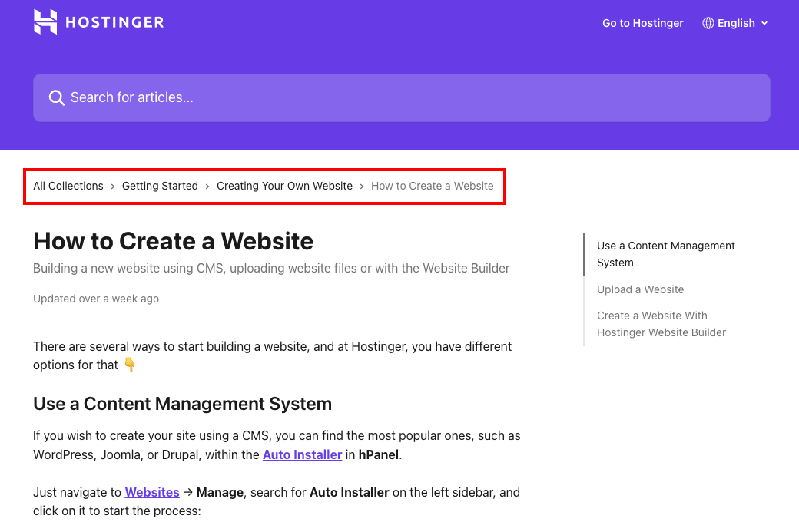Viewport: 799px width, 532px height.
Task: Click the bold Auto Installer sidebar mention
Action: pyautogui.click(x=350, y=492)
